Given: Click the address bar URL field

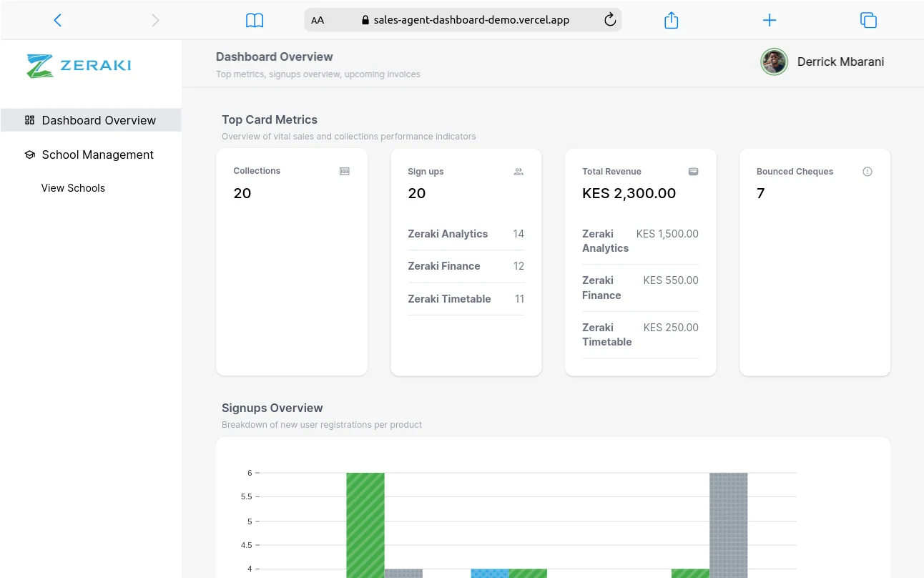Looking at the screenshot, I should pos(463,20).
